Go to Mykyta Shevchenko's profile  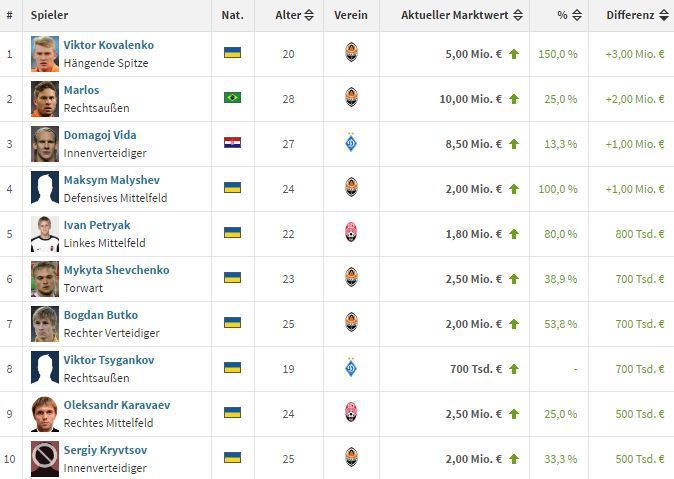(116, 270)
